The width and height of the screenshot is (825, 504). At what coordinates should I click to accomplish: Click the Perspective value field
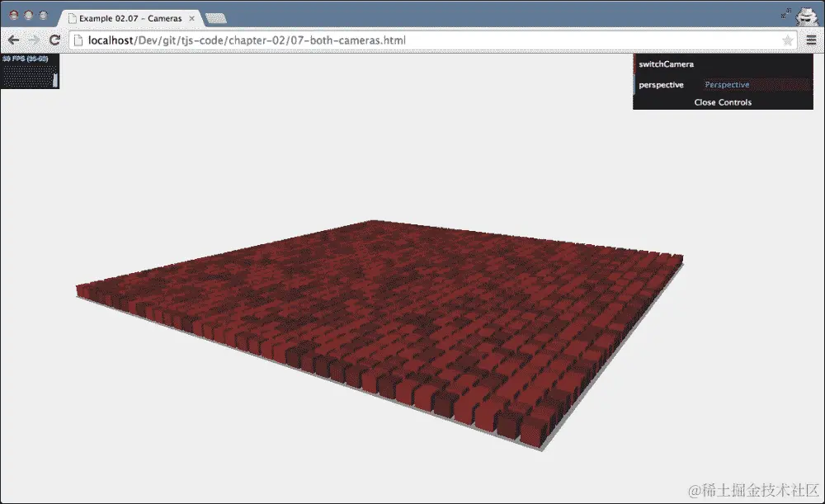click(x=756, y=85)
